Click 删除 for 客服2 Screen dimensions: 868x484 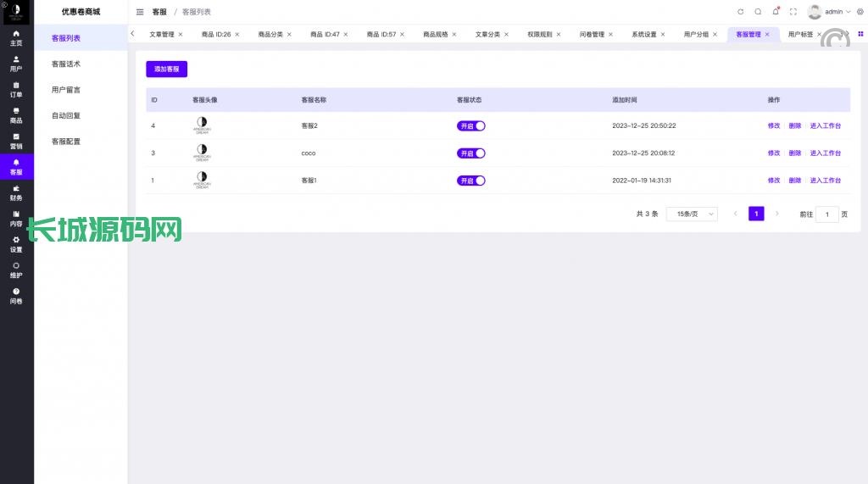[x=795, y=125]
